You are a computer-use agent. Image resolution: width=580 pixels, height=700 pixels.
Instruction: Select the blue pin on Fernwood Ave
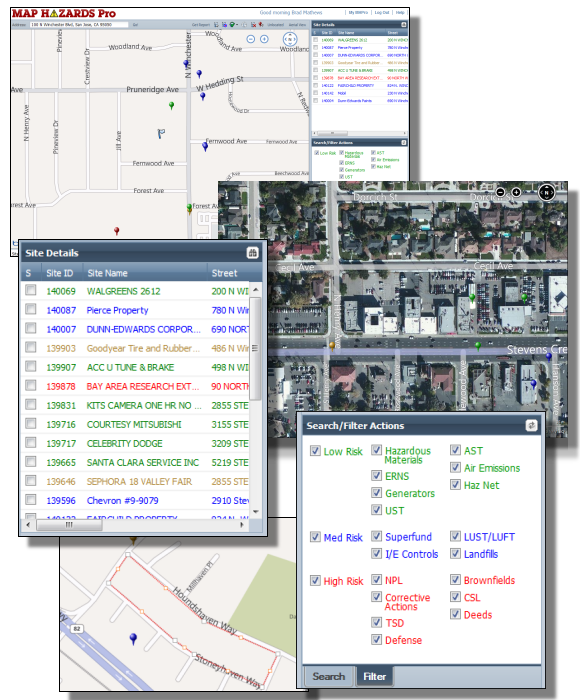(205, 146)
